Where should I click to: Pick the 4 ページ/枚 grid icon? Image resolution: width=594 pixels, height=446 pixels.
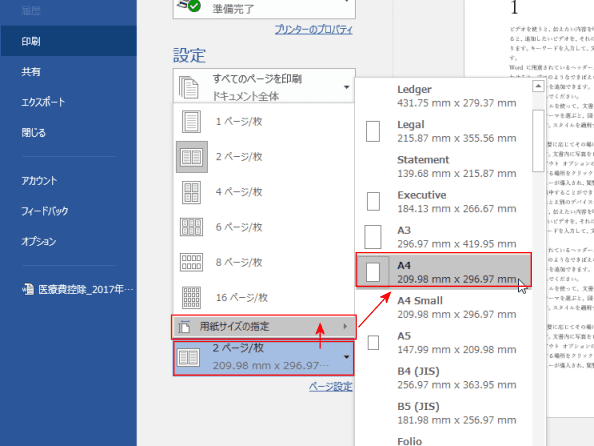pyautogui.click(x=191, y=192)
